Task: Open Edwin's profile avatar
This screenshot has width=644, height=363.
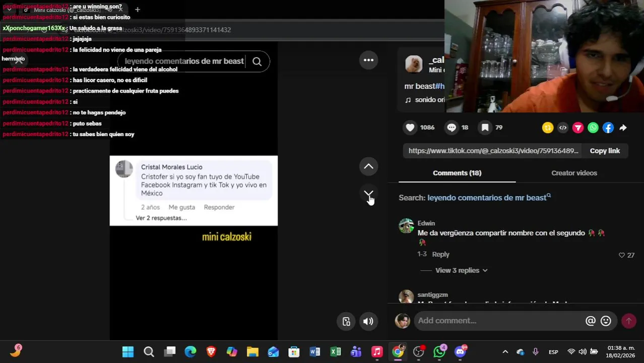Action: [407, 226]
